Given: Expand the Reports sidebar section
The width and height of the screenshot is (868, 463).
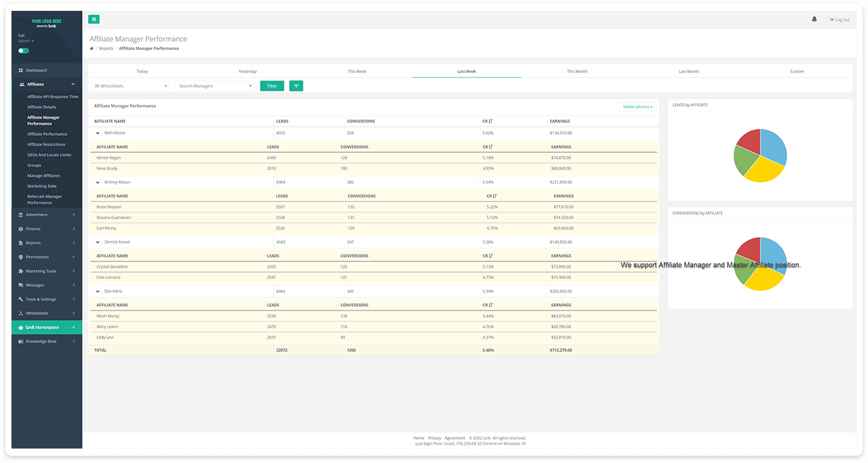Looking at the screenshot, I should tap(46, 243).
